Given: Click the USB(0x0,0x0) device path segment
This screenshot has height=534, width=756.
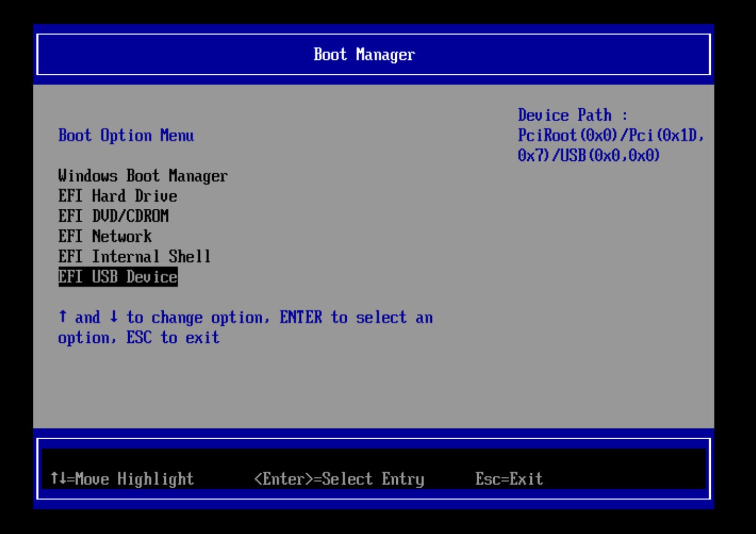Looking at the screenshot, I should tap(610, 156).
